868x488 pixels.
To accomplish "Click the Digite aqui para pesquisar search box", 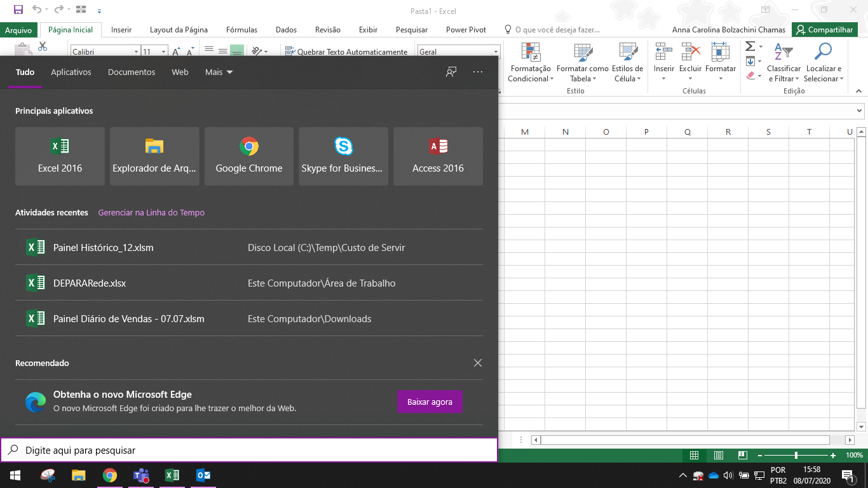I will point(249,450).
